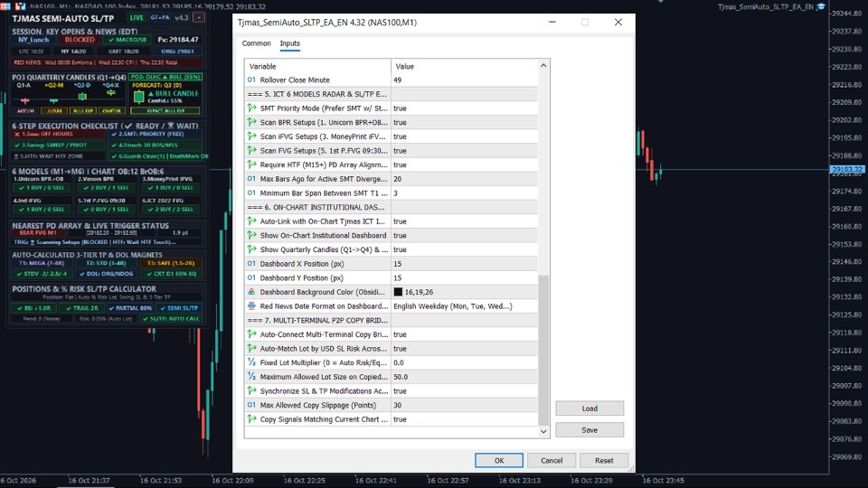The image size is (868, 488).
Task: Click the color-type icon for Dashboard Background Color
Action: pos(251,292)
